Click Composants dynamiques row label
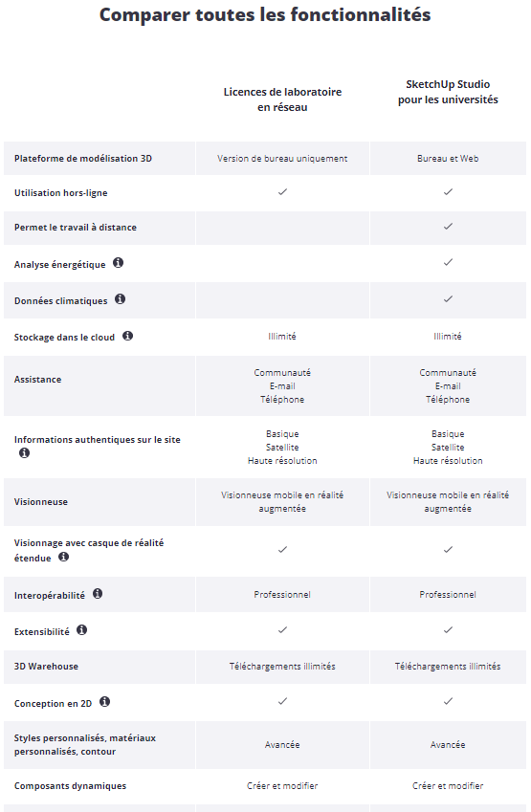Image resolution: width=531 pixels, height=812 pixels. tap(70, 785)
